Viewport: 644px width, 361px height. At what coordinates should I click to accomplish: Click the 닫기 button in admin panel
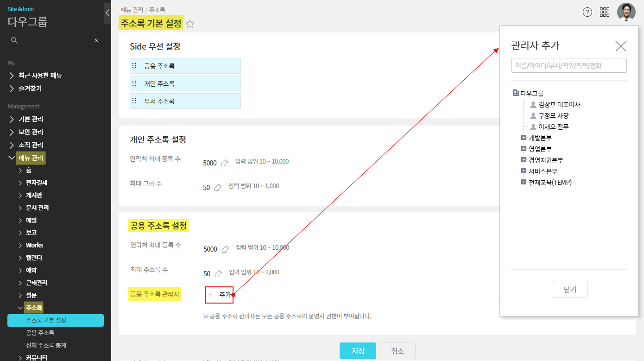coord(569,289)
